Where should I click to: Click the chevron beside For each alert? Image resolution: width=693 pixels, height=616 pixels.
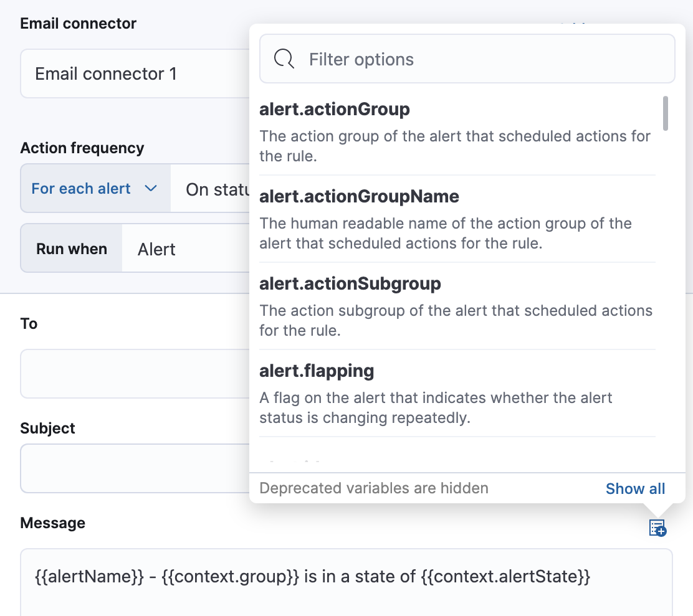coord(150,189)
